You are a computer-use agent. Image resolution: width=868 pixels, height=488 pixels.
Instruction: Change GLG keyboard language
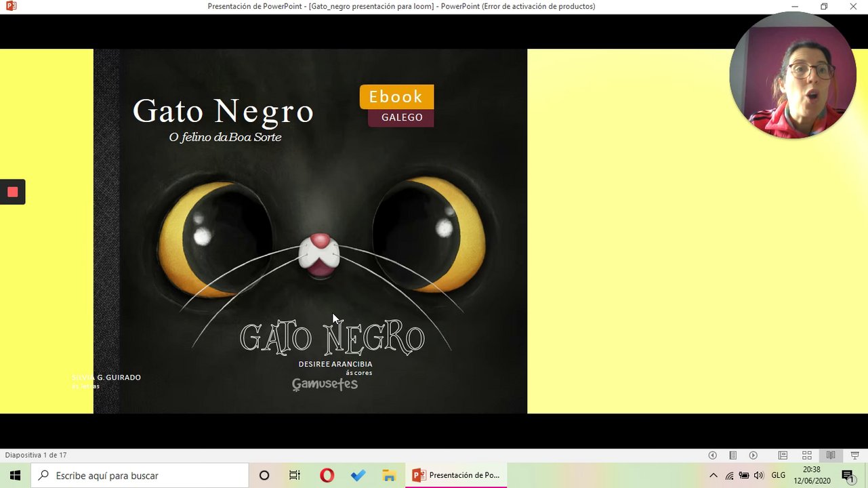pyautogui.click(x=778, y=476)
